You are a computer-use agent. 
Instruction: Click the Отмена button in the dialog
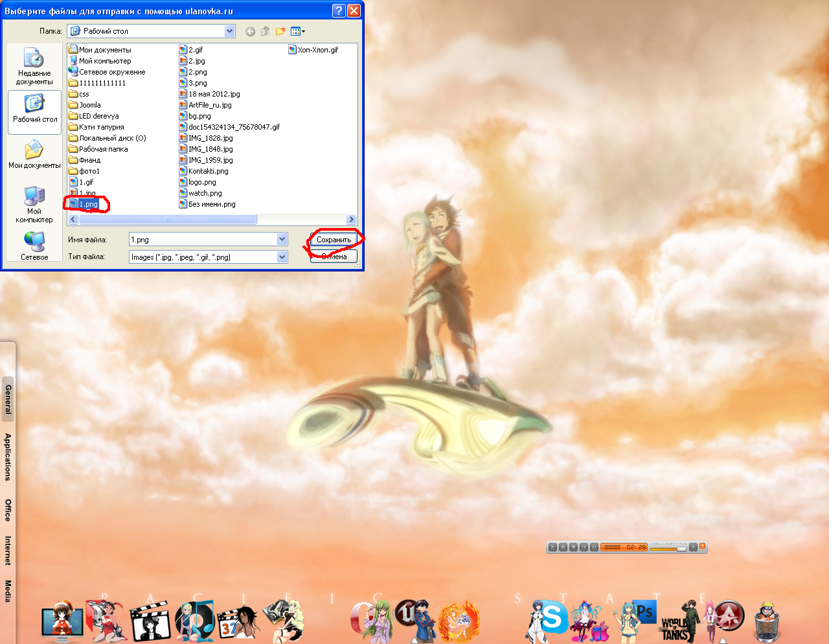[x=334, y=257]
